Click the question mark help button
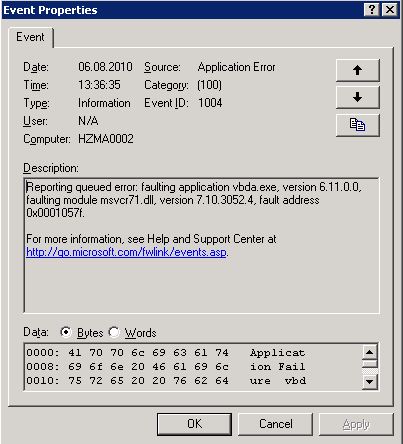The height and width of the screenshot is (444, 403). 372,10
